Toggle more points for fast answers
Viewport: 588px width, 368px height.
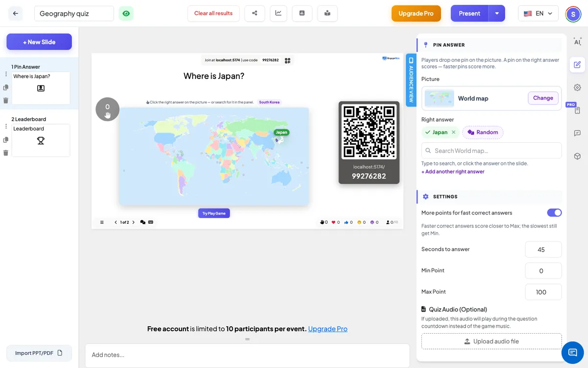click(554, 212)
